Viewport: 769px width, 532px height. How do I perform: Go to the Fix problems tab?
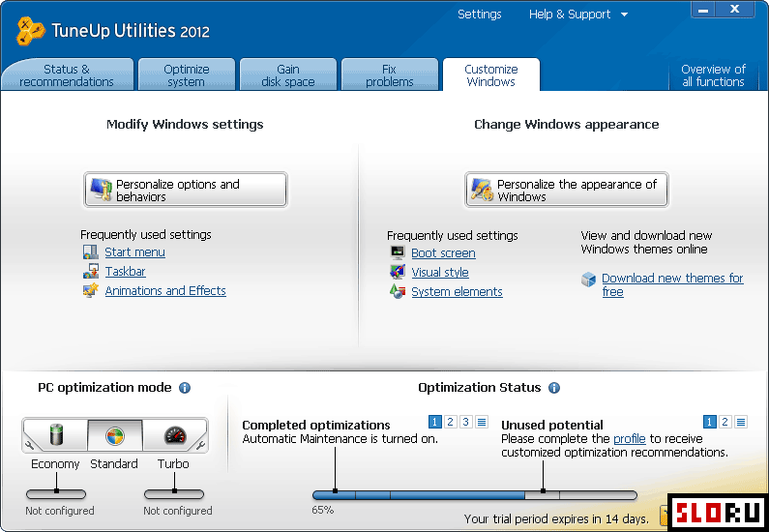click(390, 75)
